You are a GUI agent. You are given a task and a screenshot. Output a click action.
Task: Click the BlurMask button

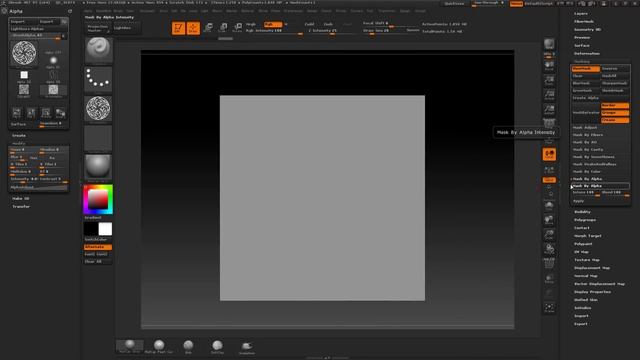click(x=586, y=83)
